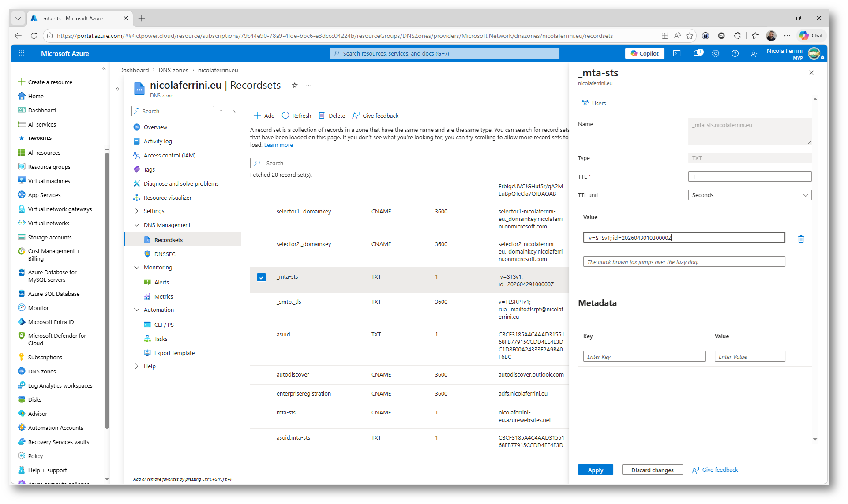The width and height of the screenshot is (848, 504).
Task: Open Overview in the resource menu
Action: coord(155,127)
